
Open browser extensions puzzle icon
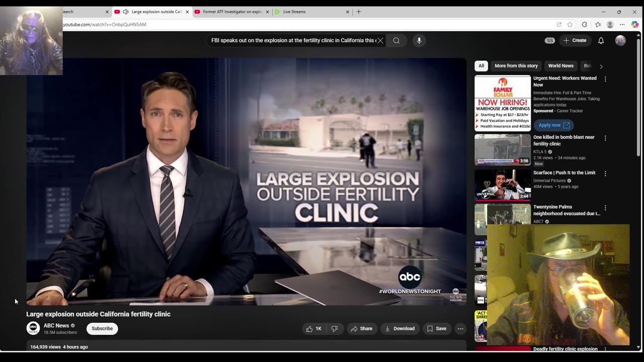(x=584, y=25)
